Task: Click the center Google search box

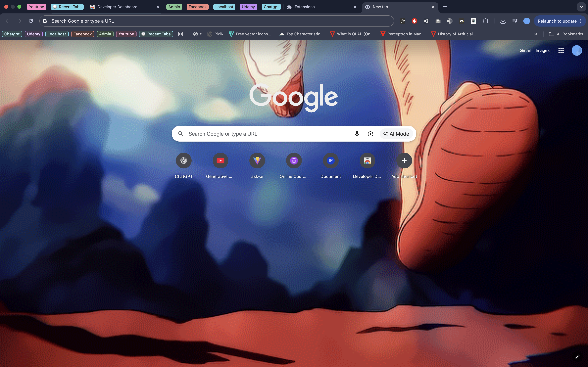Action: click(x=267, y=134)
